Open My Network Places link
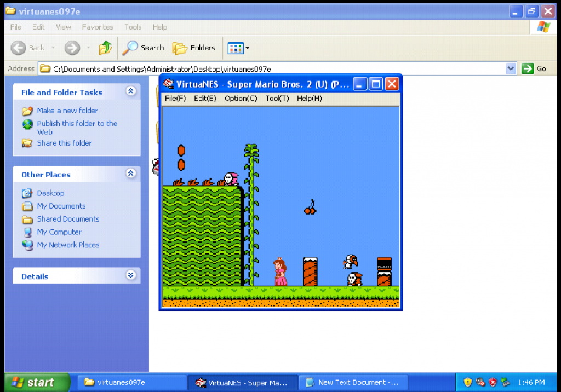The height and width of the screenshot is (392, 561). (x=68, y=245)
